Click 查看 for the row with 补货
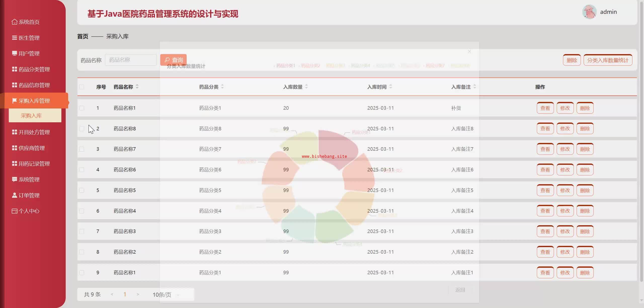The image size is (644, 308). click(545, 108)
